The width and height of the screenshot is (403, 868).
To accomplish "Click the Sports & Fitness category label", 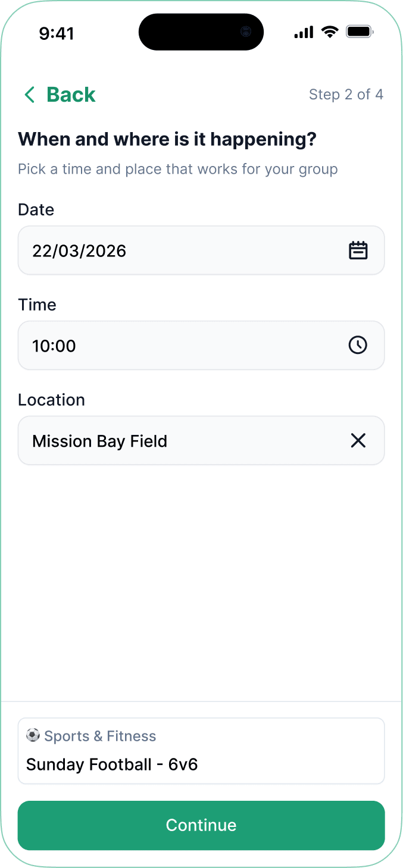I will tap(100, 736).
